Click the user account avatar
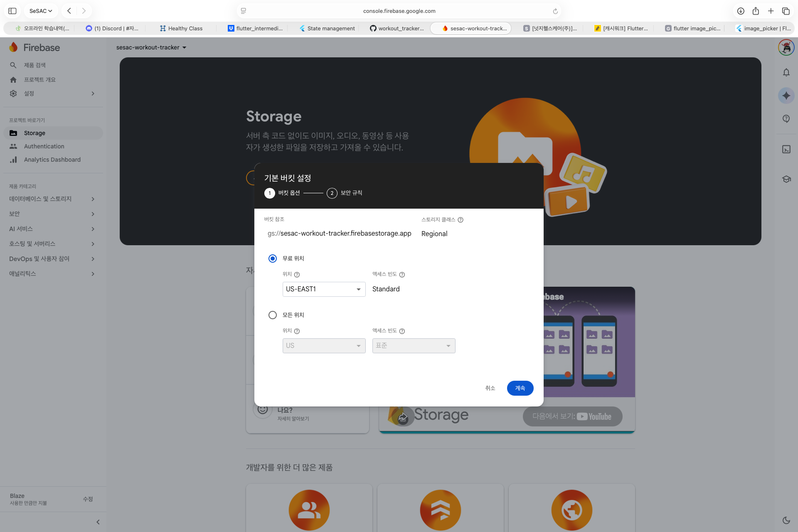Screen dimensions: 798x532 pyautogui.click(x=786, y=47)
